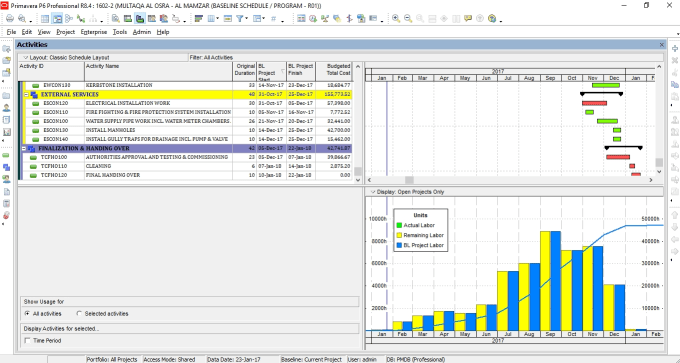The width and height of the screenshot is (680, 363).
Task: Sort by Original Duration column header
Action: coord(245,72)
